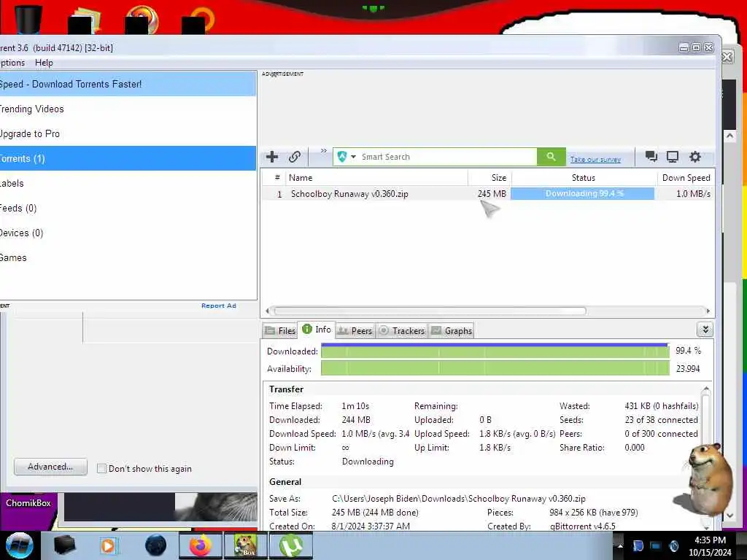Screen dimensions: 747x560
Task: Select Devices (0) sidebar item
Action: pyautogui.click(x=128, y=233)
